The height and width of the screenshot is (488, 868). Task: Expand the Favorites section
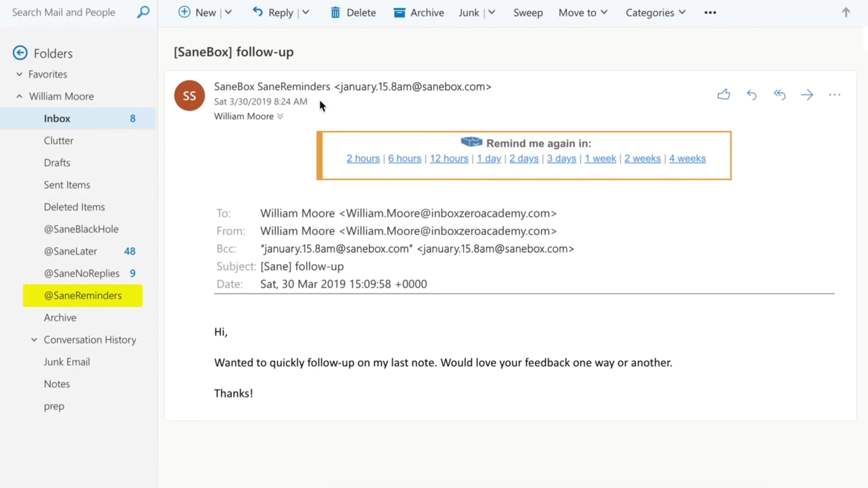19,74
